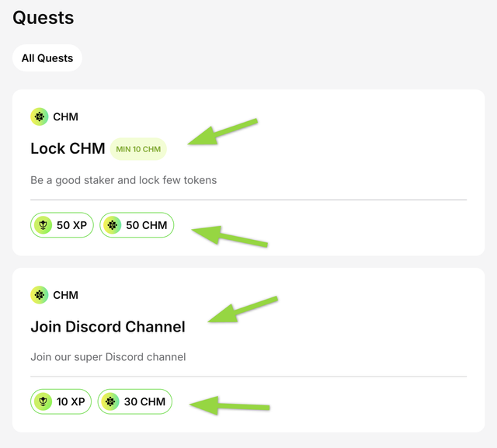
Task: Click the 'Join our super Discord channel' description
Action: [108, 357]
